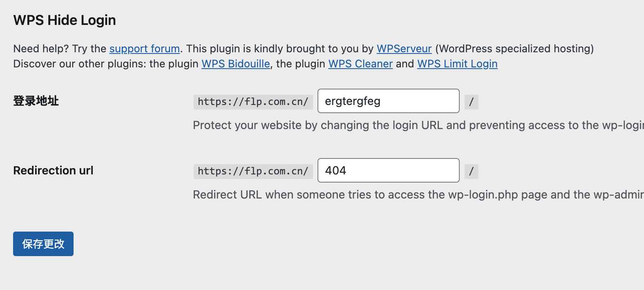Click the slash after the 404 slug box
Viewport: 644px width, 290px height.
[x=471, y=171]
